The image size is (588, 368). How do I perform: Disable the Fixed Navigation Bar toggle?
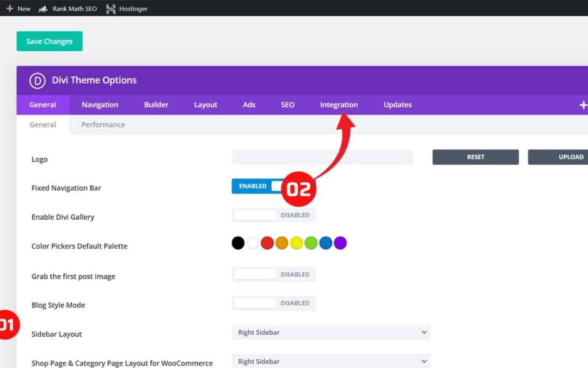click(x=274, y=186)
